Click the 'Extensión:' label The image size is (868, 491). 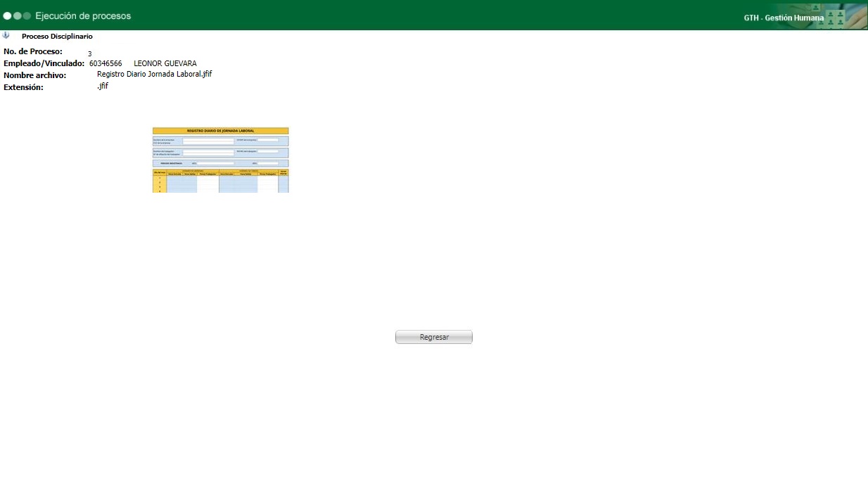click(x=24, y=87)
